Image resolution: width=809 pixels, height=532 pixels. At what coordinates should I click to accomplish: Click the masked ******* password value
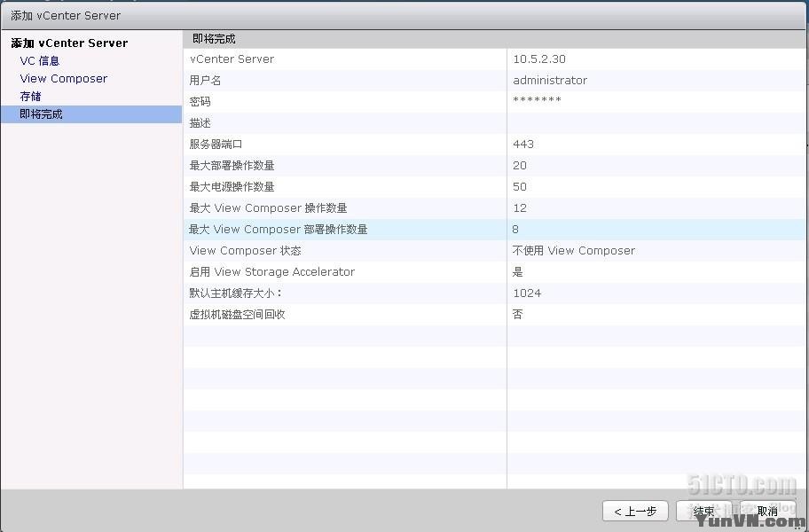click(x=537, y=99)
